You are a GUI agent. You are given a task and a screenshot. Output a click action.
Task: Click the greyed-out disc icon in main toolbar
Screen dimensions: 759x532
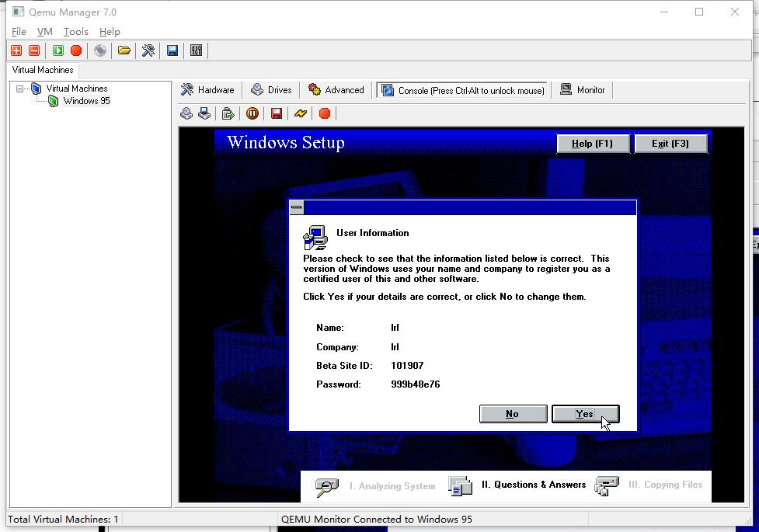(100, 50)
